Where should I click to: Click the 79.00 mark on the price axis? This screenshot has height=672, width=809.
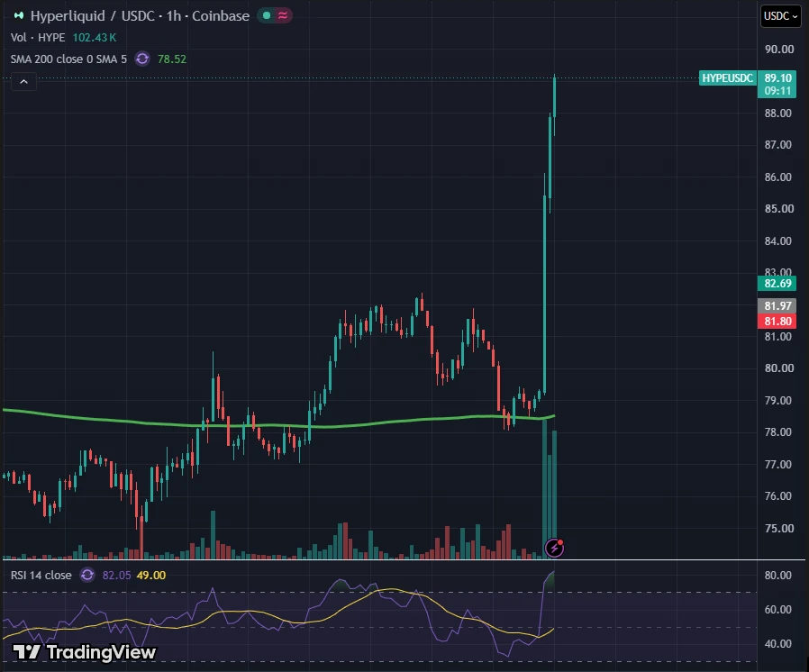click(x=778, y=400)
